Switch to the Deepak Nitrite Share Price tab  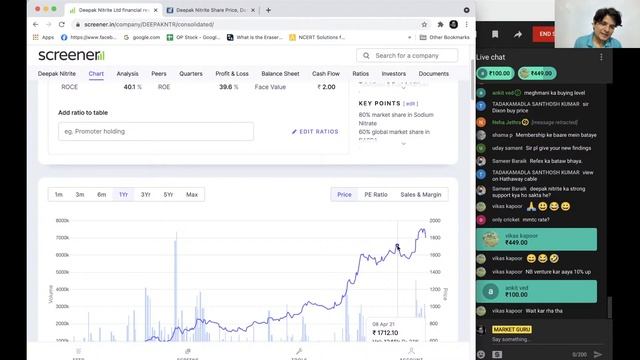click(210, 10)
